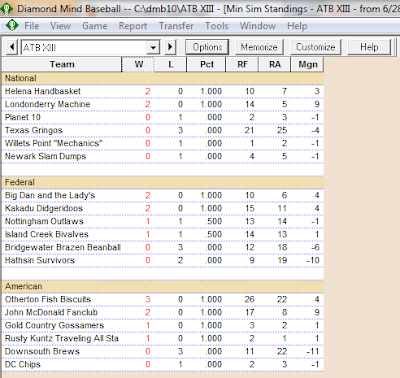Viewport: 400px width, 378px height.
Task: Click Nottingham Outlaws Pct value .500
Action: [x=214, y=221]
